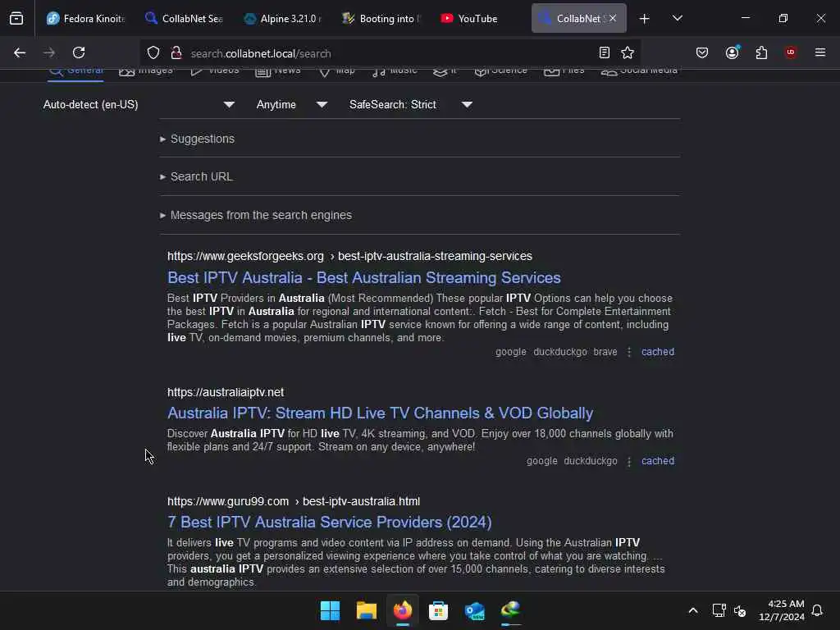
Task: Open the clock and calendar flyout
Action: coord(781,610)
